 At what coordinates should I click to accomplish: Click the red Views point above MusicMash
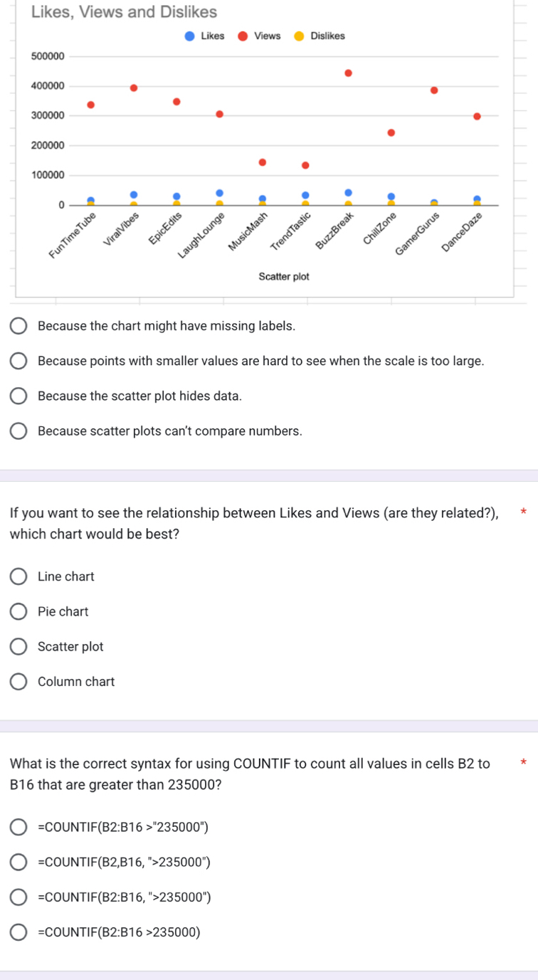(x=262, y=162)
